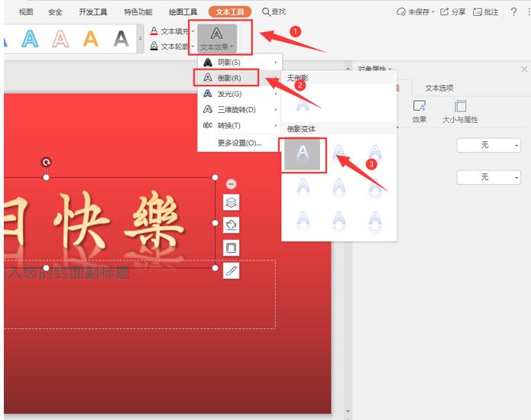Select the pink outlined WordArt style
The width and height of the screenshot is (531, 420).
tap(60, 39)
